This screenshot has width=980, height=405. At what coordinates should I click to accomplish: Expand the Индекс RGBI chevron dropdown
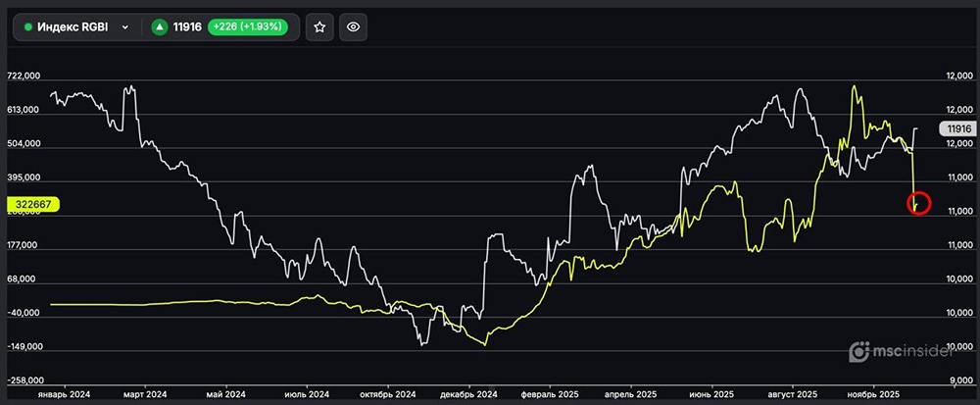(x=124, y=27)
